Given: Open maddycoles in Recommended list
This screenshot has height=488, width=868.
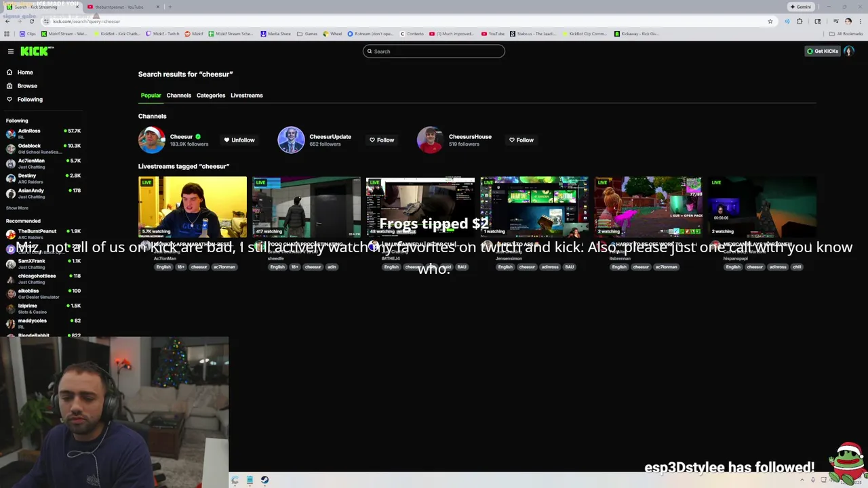Looking at the screenshot, I should 43,323.
